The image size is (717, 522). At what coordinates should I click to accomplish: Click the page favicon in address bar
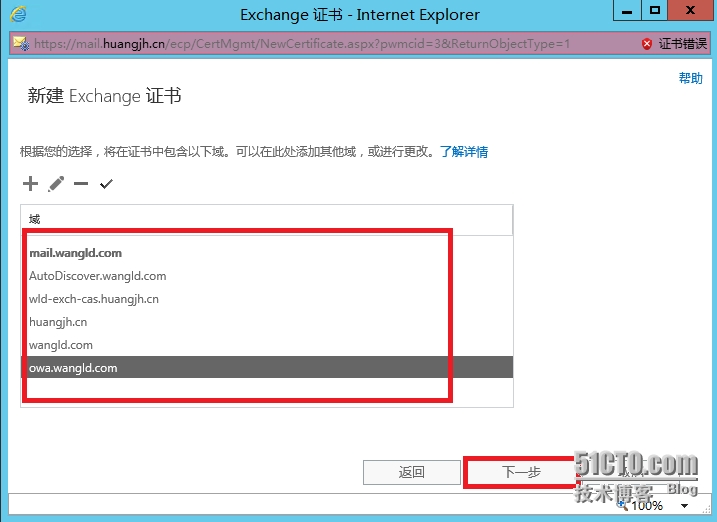pyautogui.click(x=21, y=44)
